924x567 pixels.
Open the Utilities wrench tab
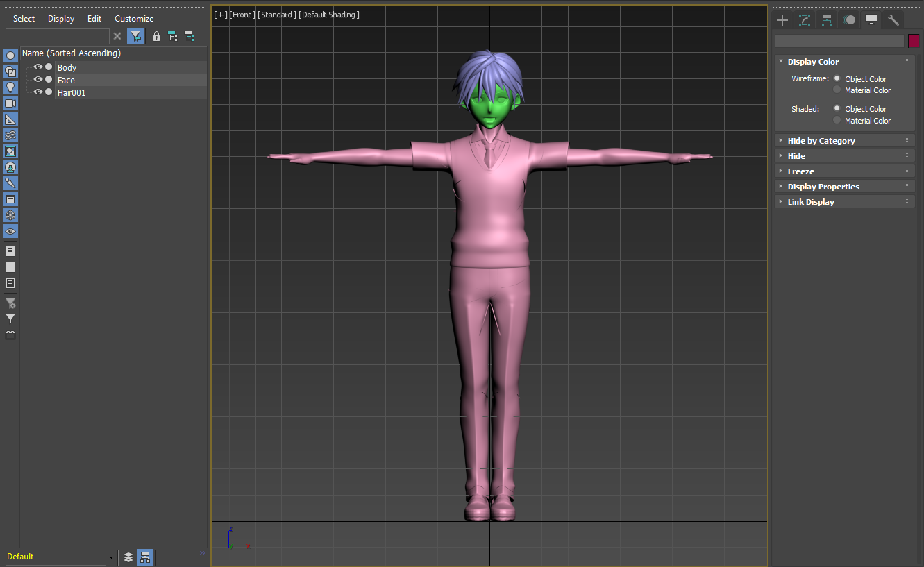[x=893, y=20]
